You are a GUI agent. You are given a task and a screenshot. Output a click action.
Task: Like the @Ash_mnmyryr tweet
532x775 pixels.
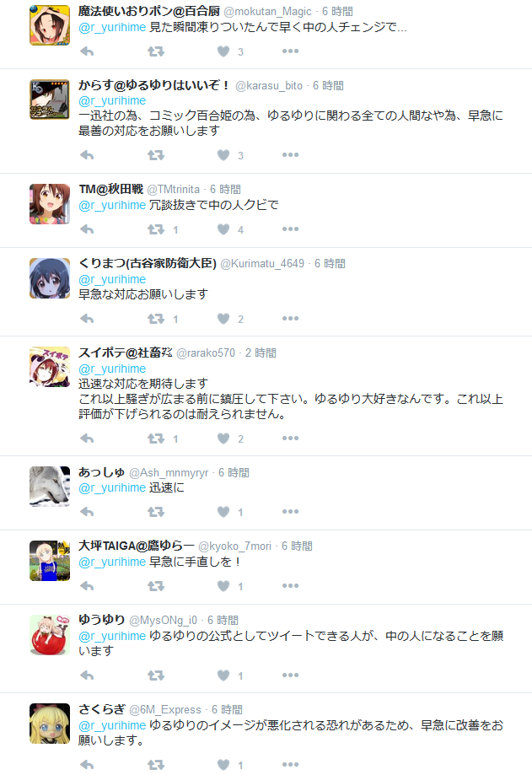pyautogui.click(x=223, y=512)
